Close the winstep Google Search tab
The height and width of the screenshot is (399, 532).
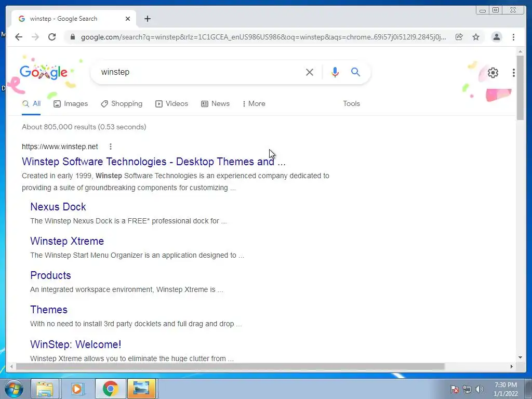click(x=128, y=19)
